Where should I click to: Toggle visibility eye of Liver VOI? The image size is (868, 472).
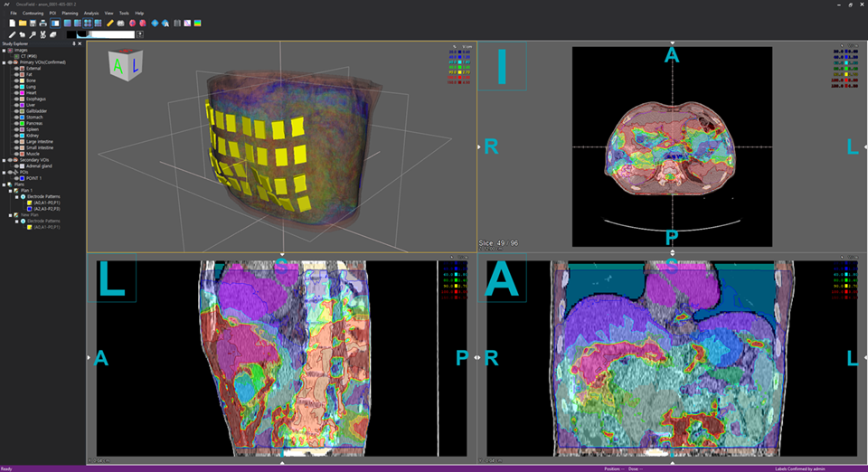tap(16, 105)
